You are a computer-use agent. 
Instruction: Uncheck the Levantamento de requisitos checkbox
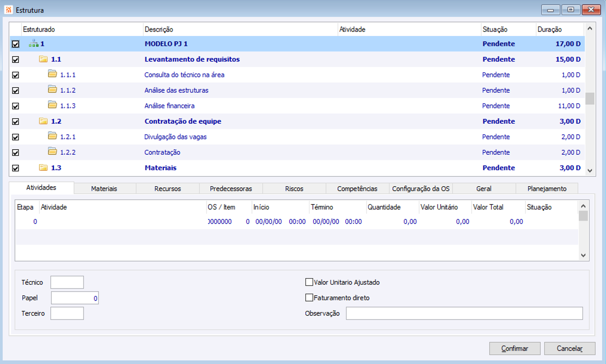pos(15,59)
